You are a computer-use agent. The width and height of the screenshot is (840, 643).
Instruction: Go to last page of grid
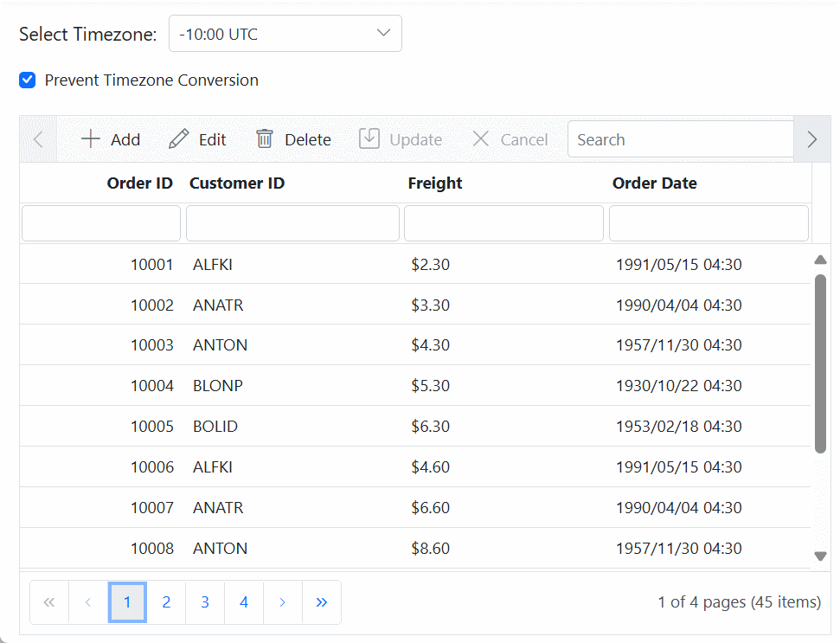pyautogui.click(x=322, y=602)
